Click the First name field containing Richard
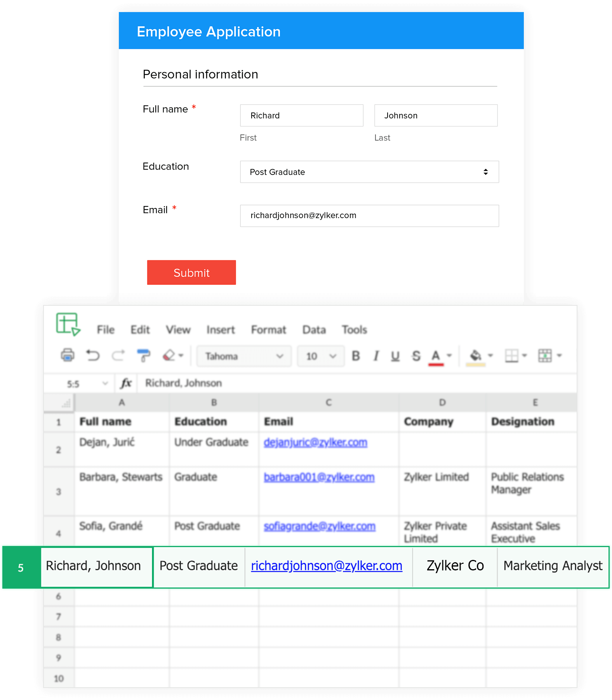The height and width of the screenshot is (700, 612). [302, 115]
